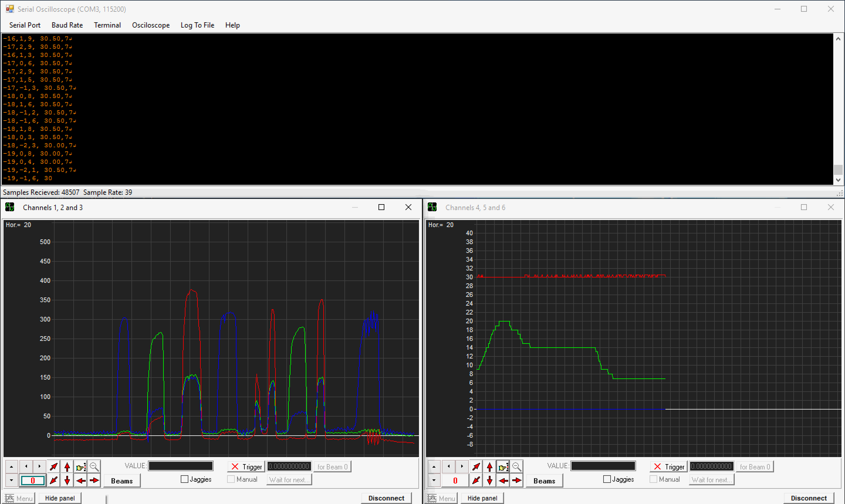845x504 pixels.
Task: Click Beams button in Channels 1, 2 and 3
Action: coord(121,481)
